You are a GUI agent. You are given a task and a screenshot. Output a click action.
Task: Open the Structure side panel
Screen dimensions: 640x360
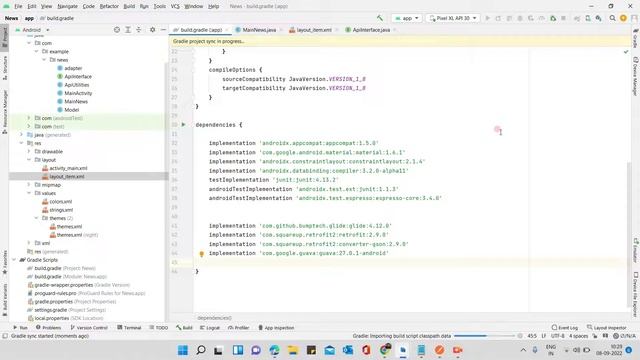(x=5, y=68)
